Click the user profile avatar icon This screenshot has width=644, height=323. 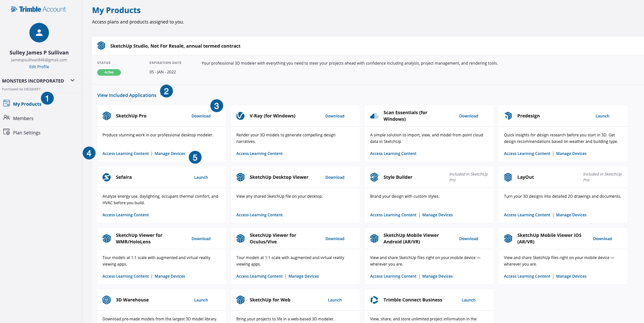pos(39,33)
